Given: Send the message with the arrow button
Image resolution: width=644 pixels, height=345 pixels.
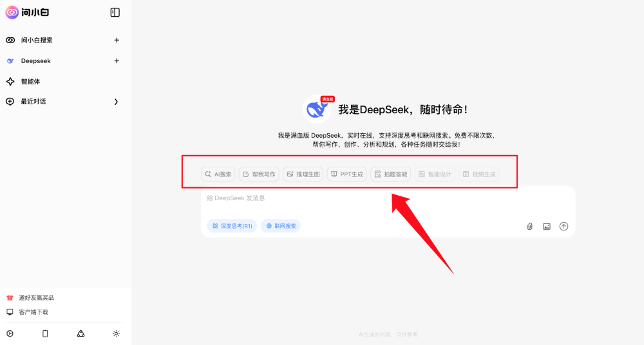Looking at the screenshot, I should tap(564, 227).
